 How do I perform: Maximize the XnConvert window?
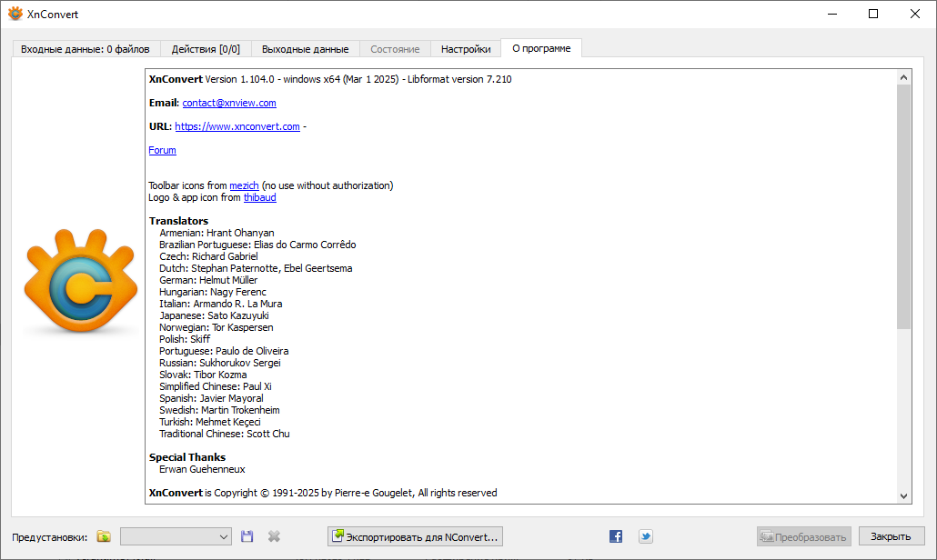[873, 14]
